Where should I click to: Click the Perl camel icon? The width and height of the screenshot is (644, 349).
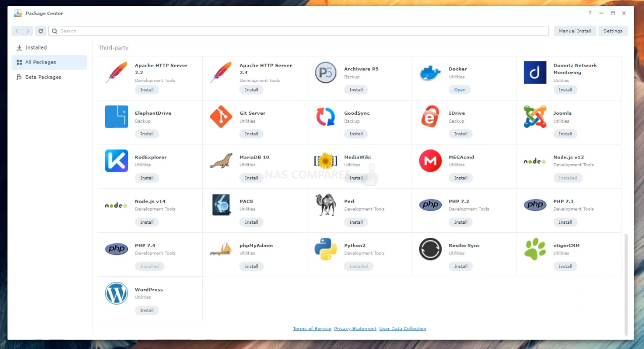point(326,205)
